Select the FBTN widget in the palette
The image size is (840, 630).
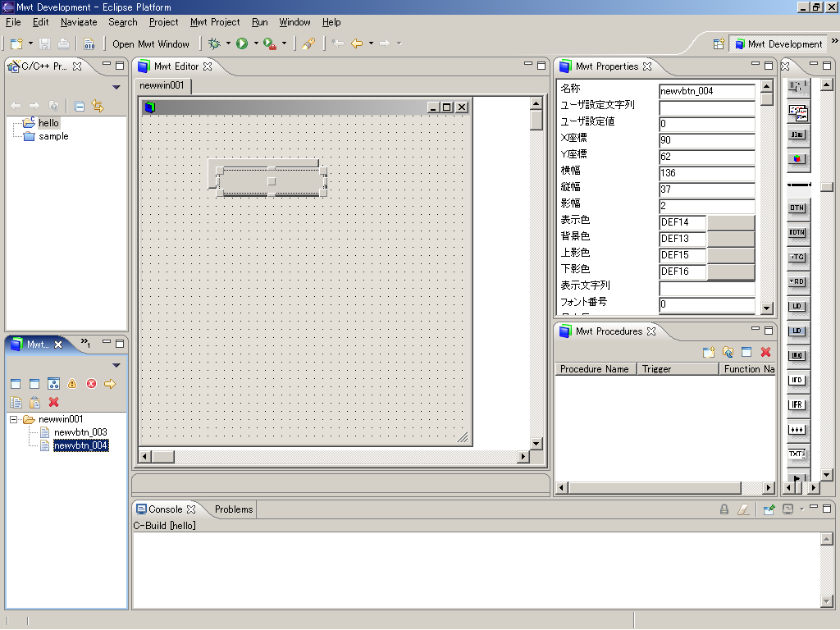tap(797, 232)
